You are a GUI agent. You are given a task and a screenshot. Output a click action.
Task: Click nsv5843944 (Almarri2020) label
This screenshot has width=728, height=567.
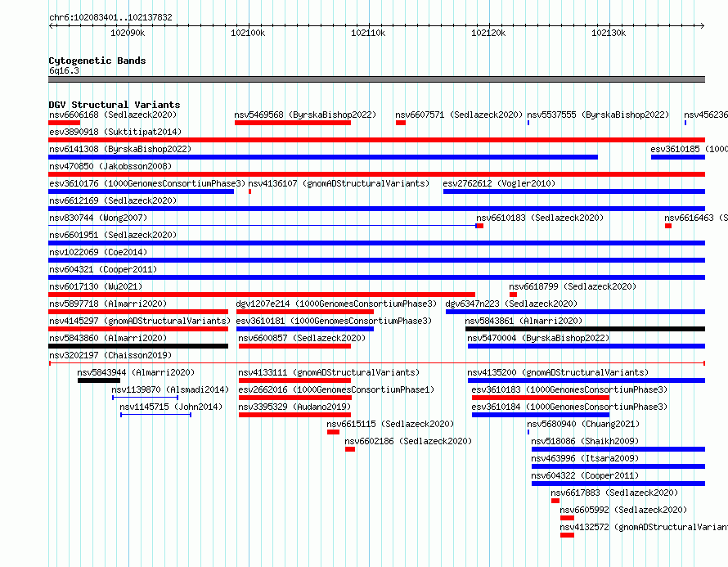coord(136,372)
